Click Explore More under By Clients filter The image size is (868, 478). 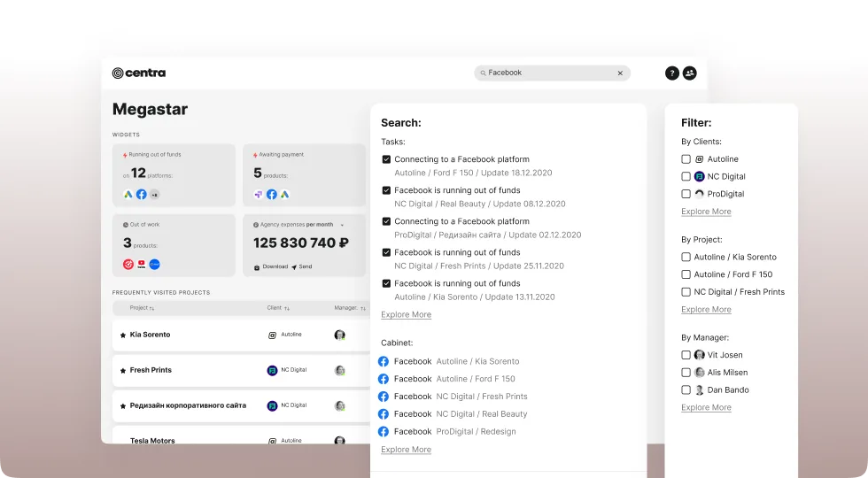point(706,212)
